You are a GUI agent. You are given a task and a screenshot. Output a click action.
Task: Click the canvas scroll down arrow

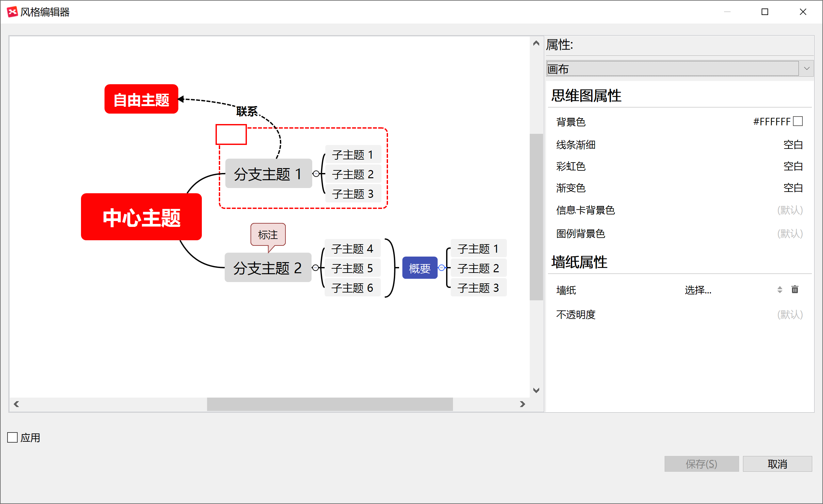(536, 390)
